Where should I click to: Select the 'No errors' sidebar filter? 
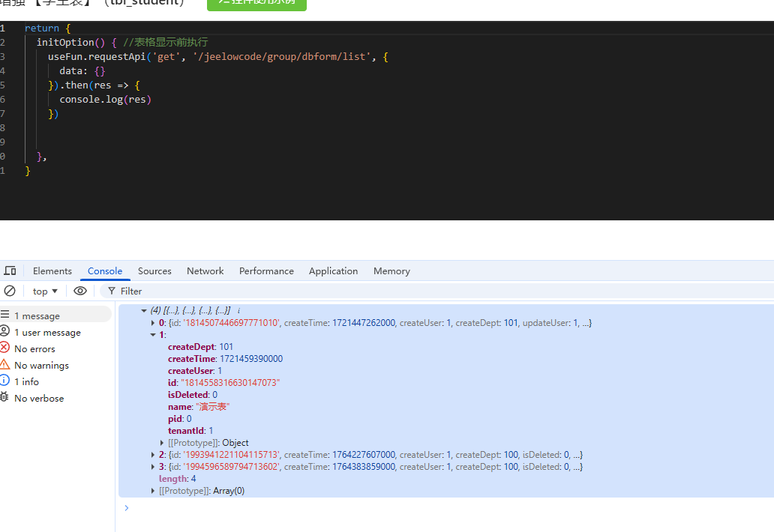[x=34, y=348]
